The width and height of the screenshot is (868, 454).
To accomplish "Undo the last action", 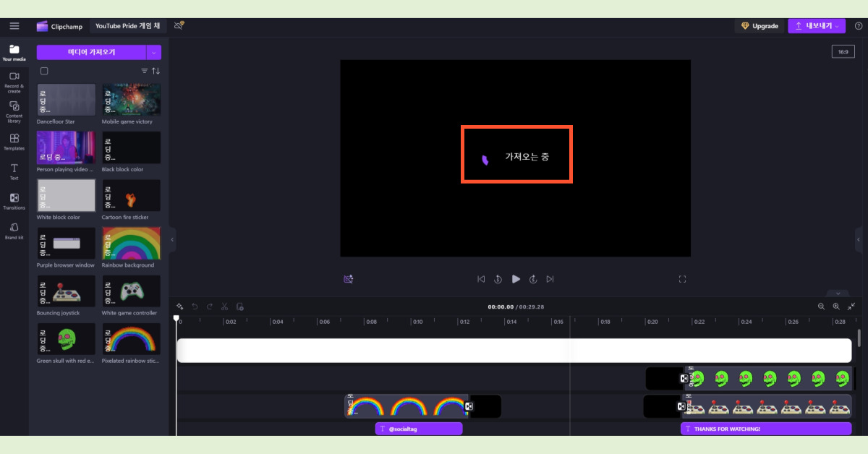I will (x=195, y=307).
